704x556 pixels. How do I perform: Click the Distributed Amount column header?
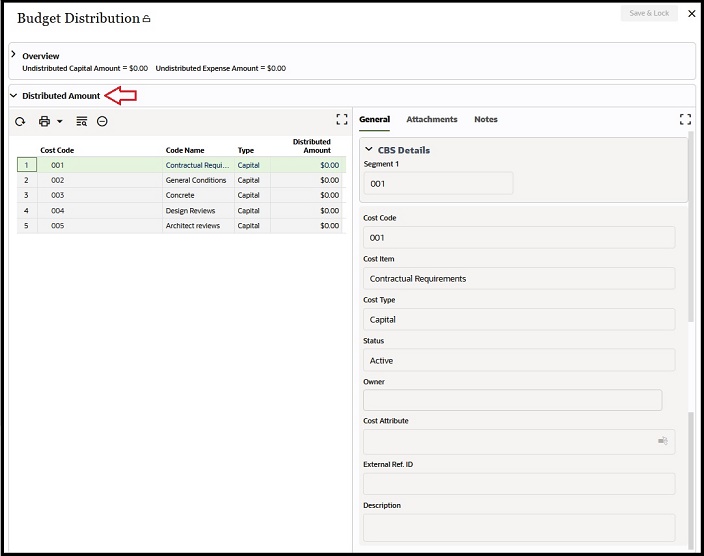312,146
